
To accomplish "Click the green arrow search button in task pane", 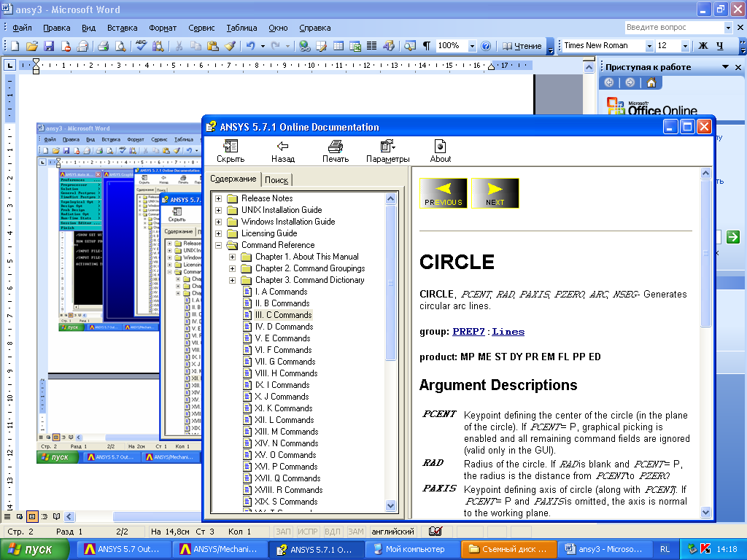I will point(732,237).
